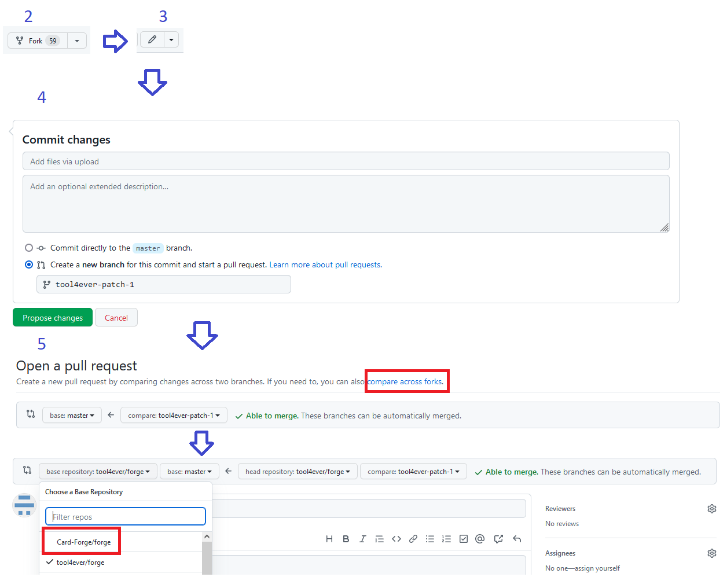The height and width of the screenshot is (588, 727).
Task: Apply italic formatting in the editor toolbar
Action: point(362,539)
